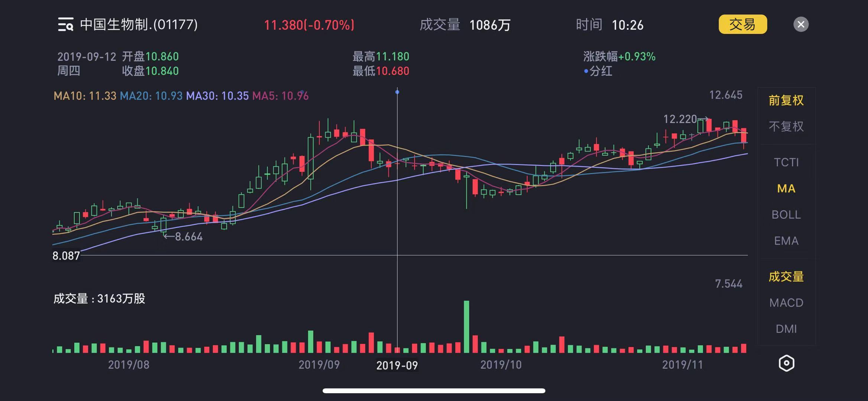
Task: Tap the 12.220 high price annotation
Action: [x=680, y=119]
